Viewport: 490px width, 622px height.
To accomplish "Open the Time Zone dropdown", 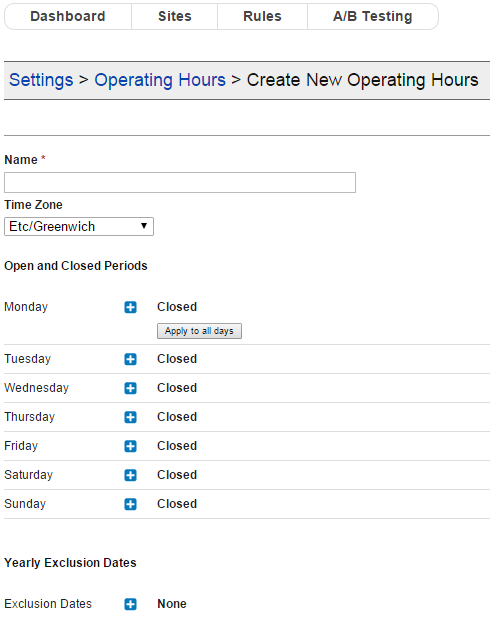I will point(79,227).
